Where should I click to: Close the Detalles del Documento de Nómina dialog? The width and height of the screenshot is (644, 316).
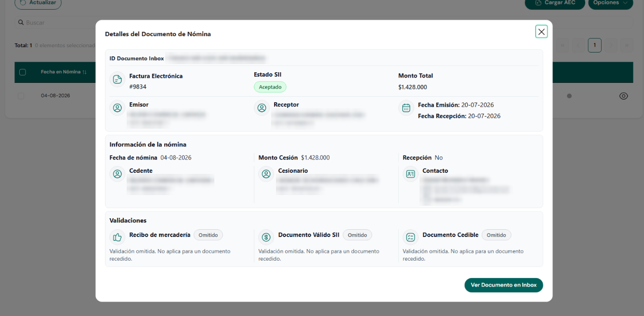point(541,32)
